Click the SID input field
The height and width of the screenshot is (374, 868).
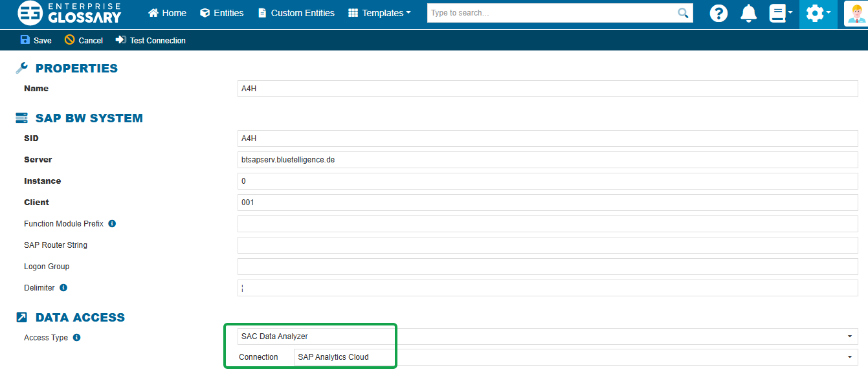tap(548, 138)
